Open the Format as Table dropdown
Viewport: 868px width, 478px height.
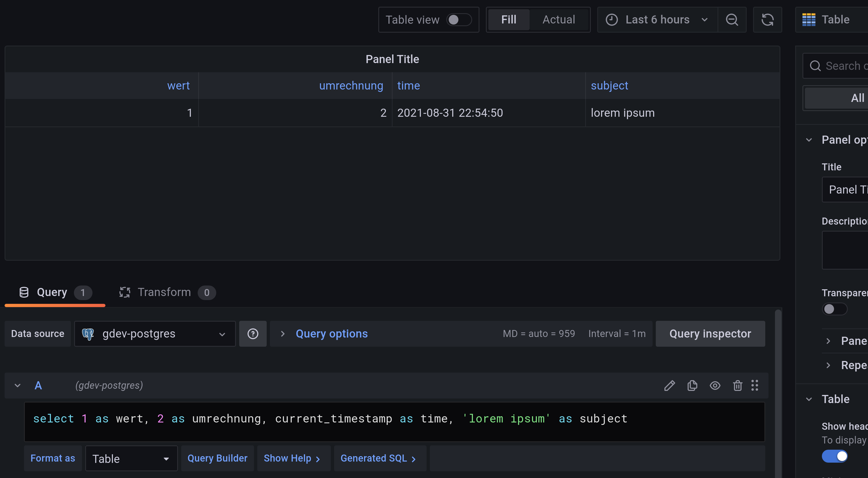131,459
